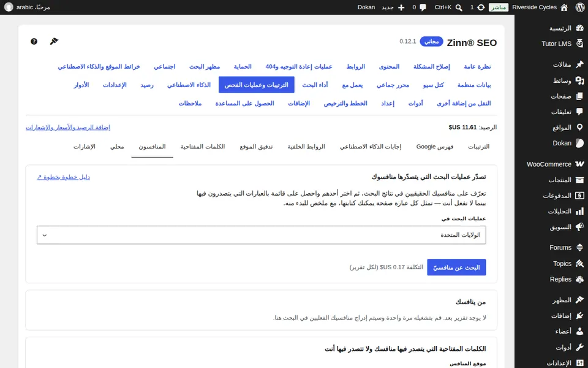Open المنتجات products icon

[579, 180]
